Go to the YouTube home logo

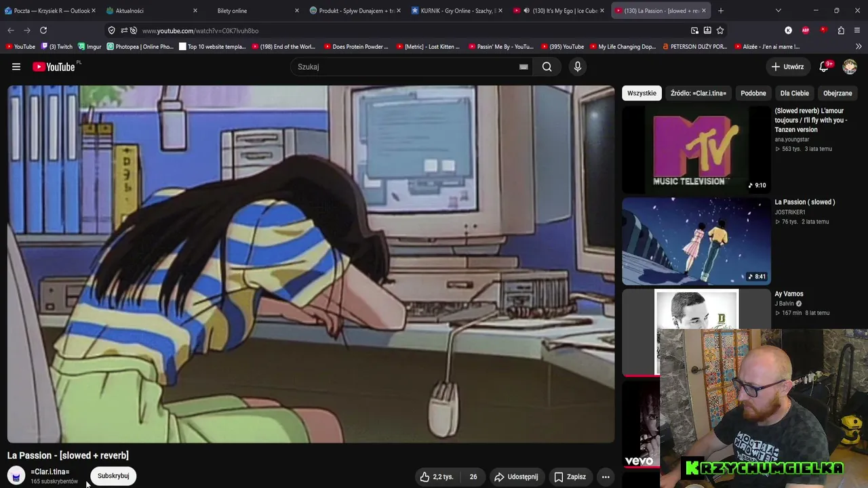point(54,66)
